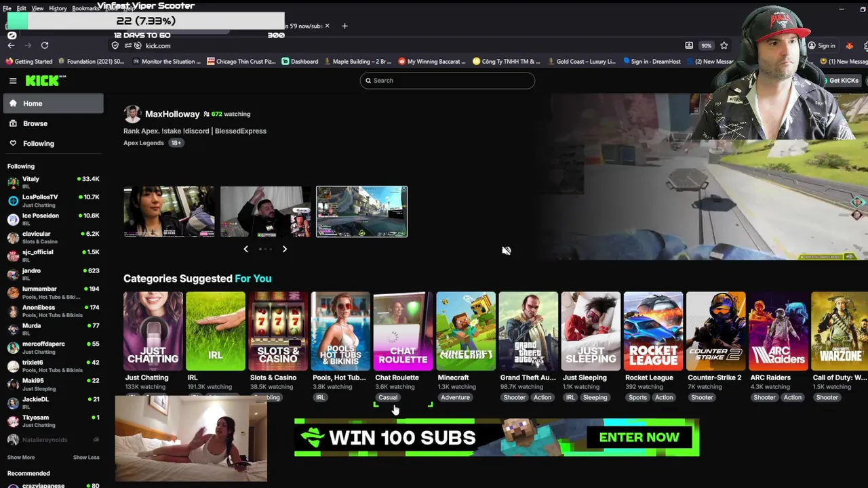Image resolution: width=868 pixels, height=488 pixels.
Task: Click the Casual tag under Chat Roulette
Action: tap(388, 398)
